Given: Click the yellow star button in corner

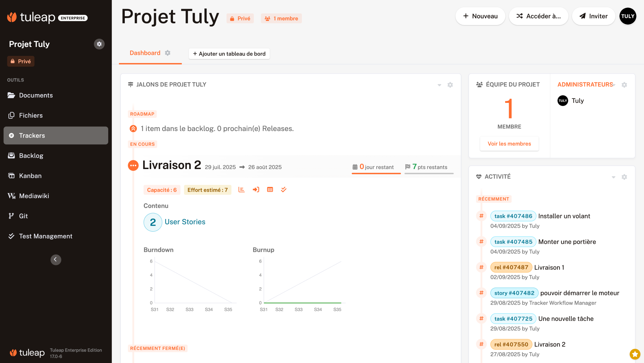Looking at the screenshot, I should click(x=634, y=354).
